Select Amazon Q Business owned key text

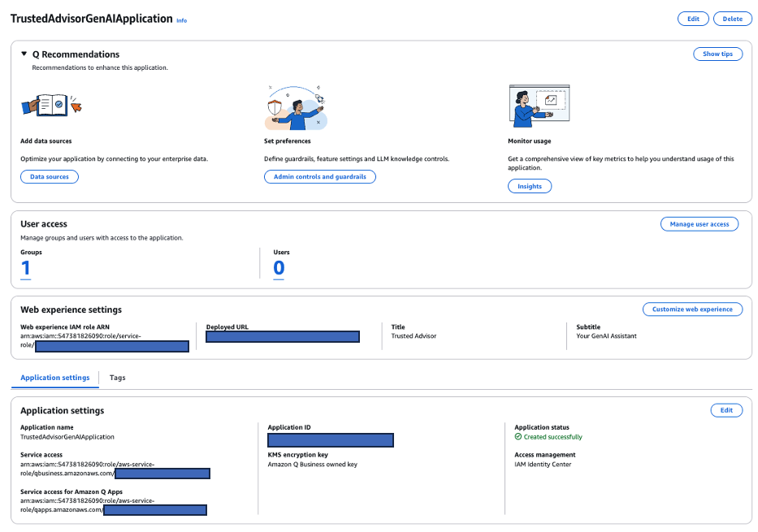(x=312, y=465)
